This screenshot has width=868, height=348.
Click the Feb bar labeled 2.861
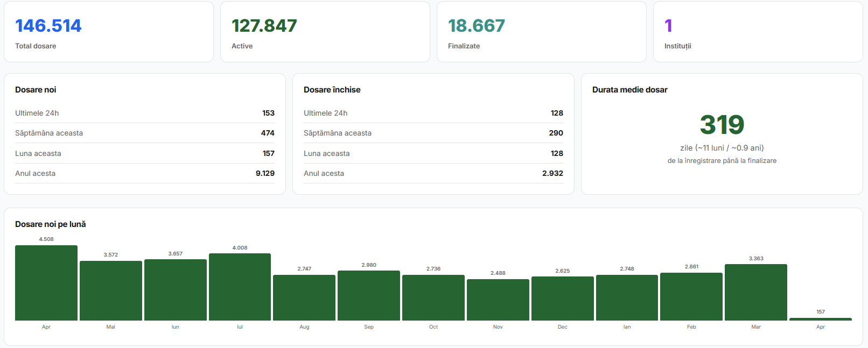691,297
